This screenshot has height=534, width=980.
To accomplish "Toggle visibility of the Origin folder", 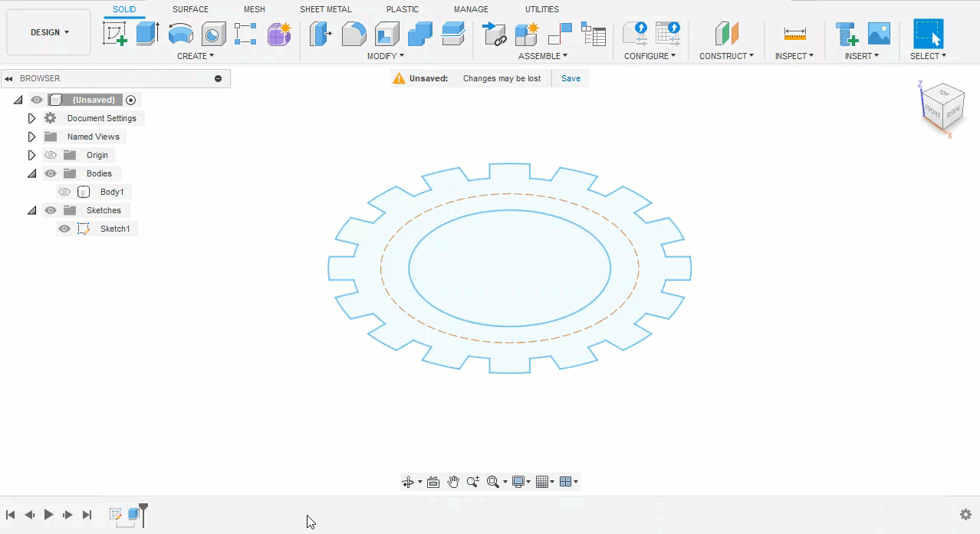I will coord(51,155).
